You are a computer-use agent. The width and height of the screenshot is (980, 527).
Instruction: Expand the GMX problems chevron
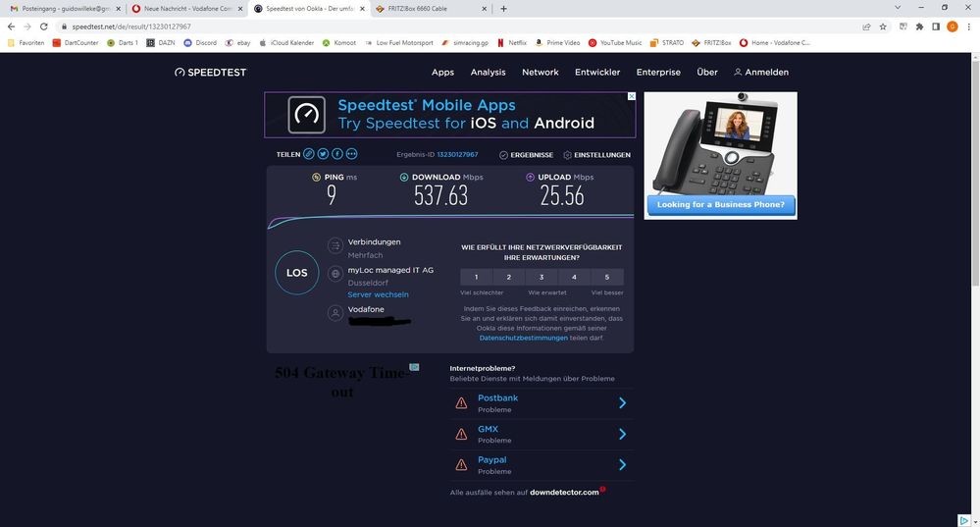[623, 434]
